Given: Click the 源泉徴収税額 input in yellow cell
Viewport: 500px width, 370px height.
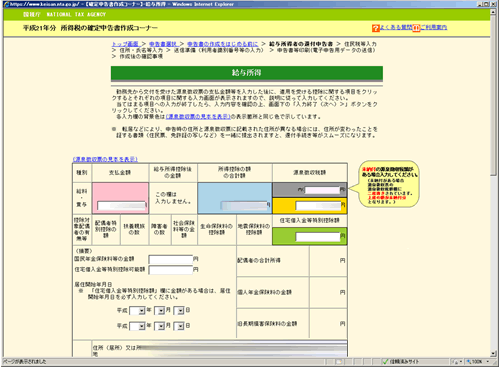Looking at the screenshot, I should pyautogui.click(x=318, y=206).
